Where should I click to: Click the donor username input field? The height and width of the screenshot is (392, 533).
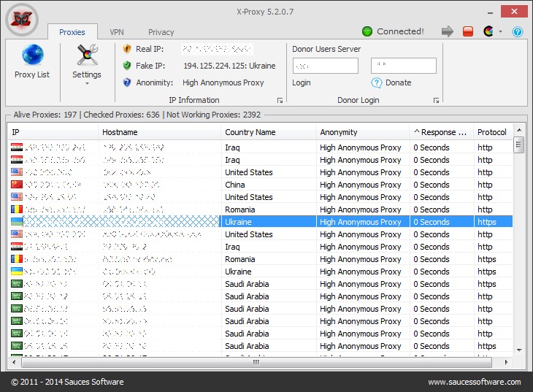[x=325, y=66]
